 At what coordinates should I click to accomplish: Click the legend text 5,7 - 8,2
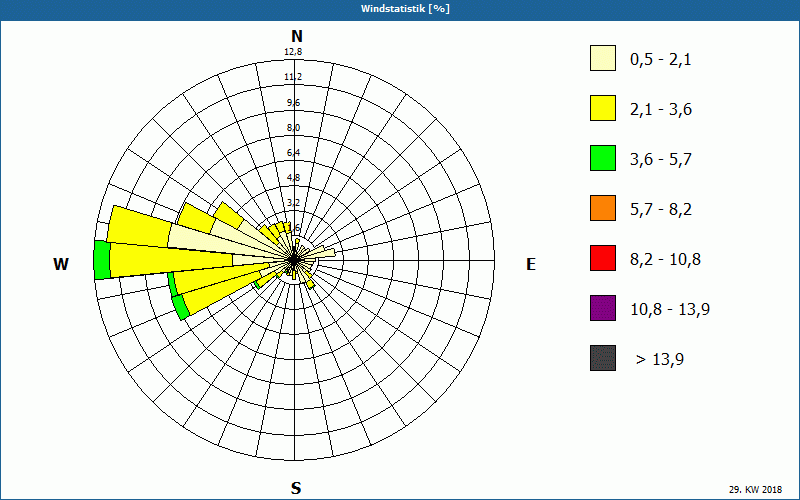pyautogui.click(x=661, y=210)
